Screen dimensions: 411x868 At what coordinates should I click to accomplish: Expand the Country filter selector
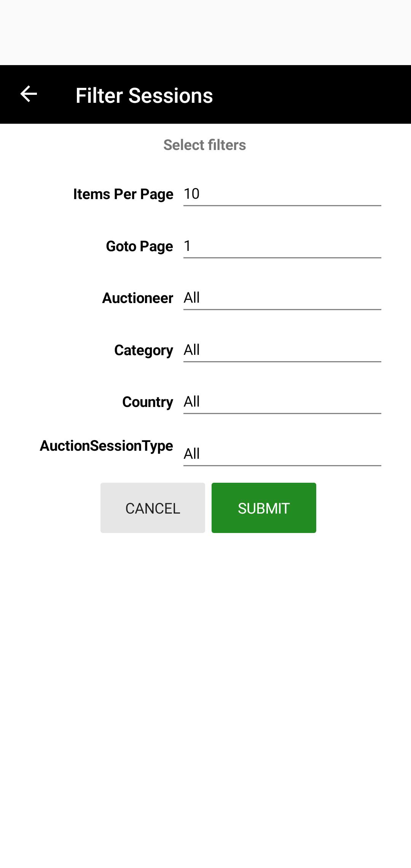[x=282, y=402]
